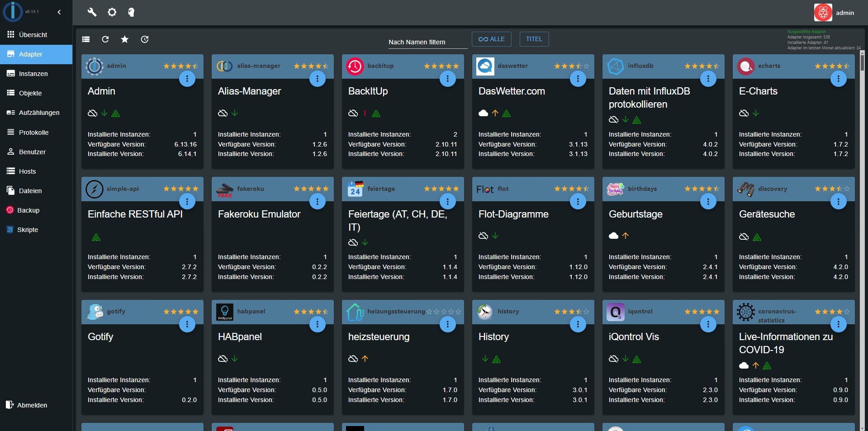Image resolution: width=868 pixels, height=431 pixels.
Task: Open the three-dot menu on Gotify card
Action: point(187,324)
